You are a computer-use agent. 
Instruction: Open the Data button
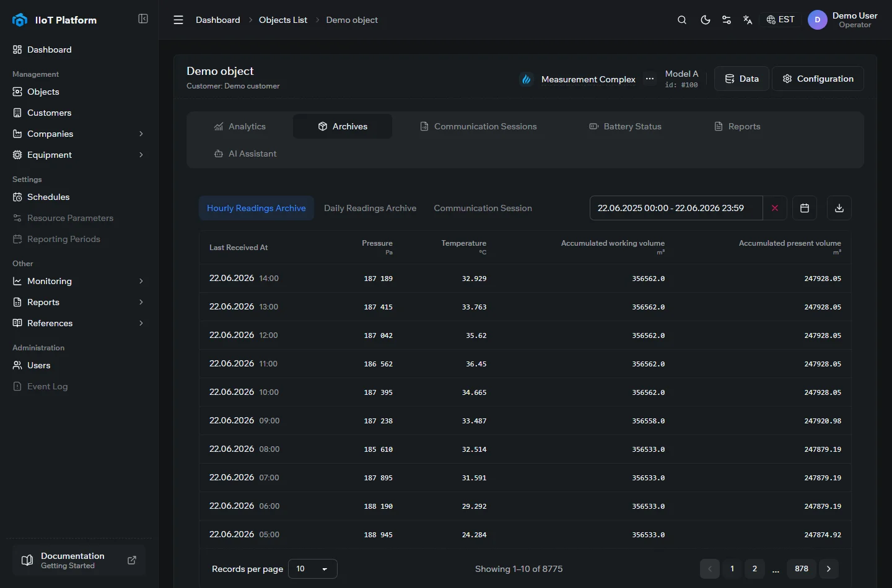point(741,79)
